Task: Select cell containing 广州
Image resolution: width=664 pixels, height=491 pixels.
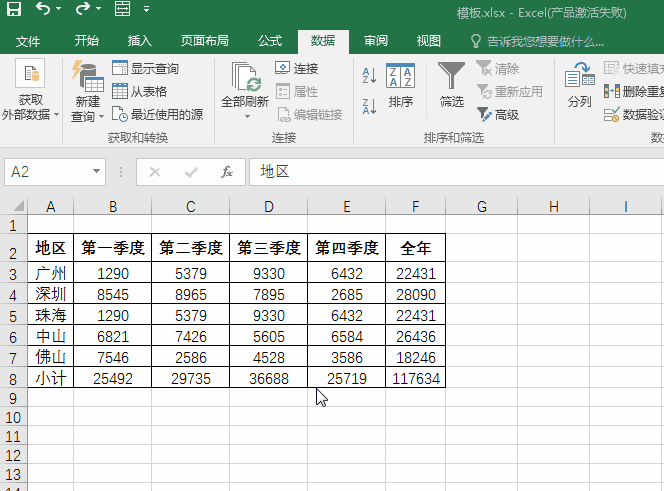Action: (x=50, y=273)
